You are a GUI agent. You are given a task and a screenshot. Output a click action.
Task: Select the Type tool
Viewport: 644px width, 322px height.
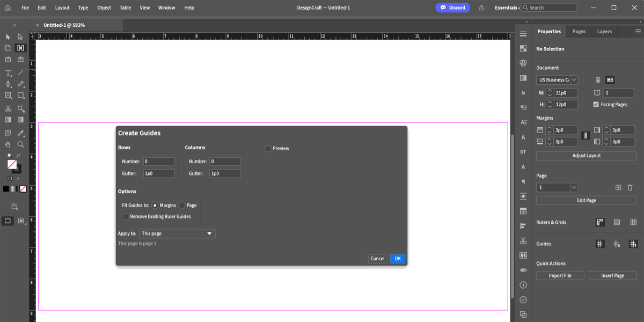tap(8, 72)
